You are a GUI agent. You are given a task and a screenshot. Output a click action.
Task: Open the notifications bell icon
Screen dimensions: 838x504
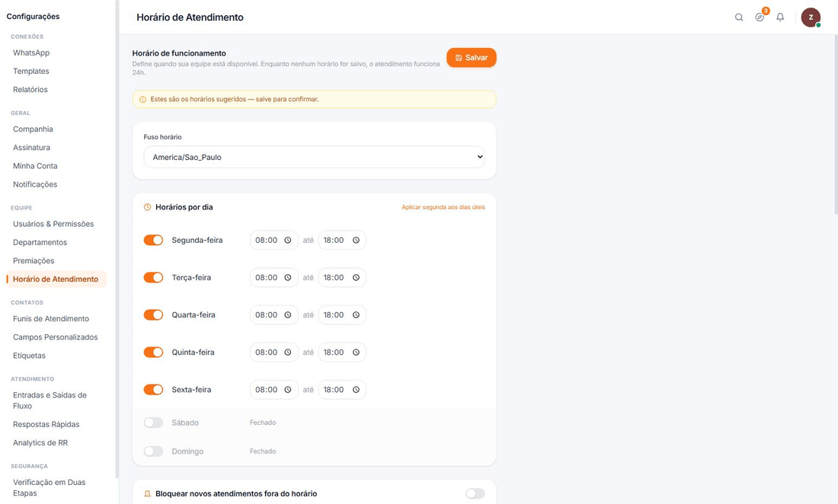pyautogui.click(x=780, y=17)
